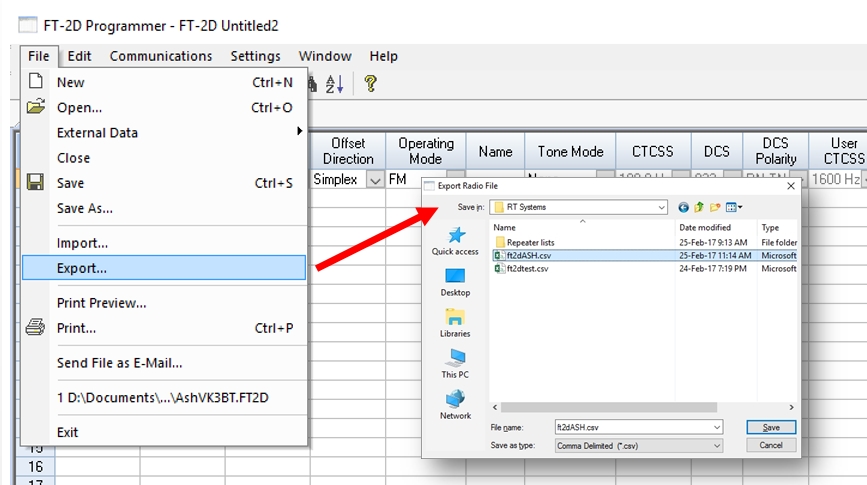Choose Send File as E-Mail...
Image resolution: width=867 pixels, height=485 pixels.
(x=164, y=363)
